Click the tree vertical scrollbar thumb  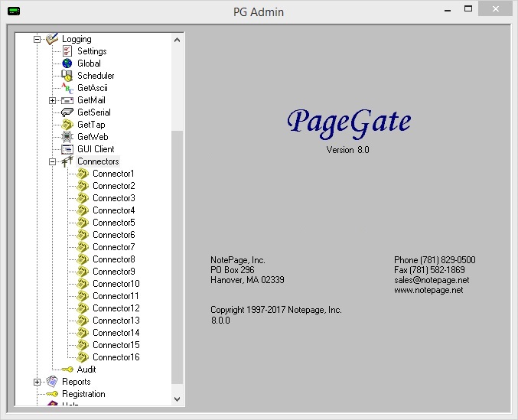(x=177, y=257)
